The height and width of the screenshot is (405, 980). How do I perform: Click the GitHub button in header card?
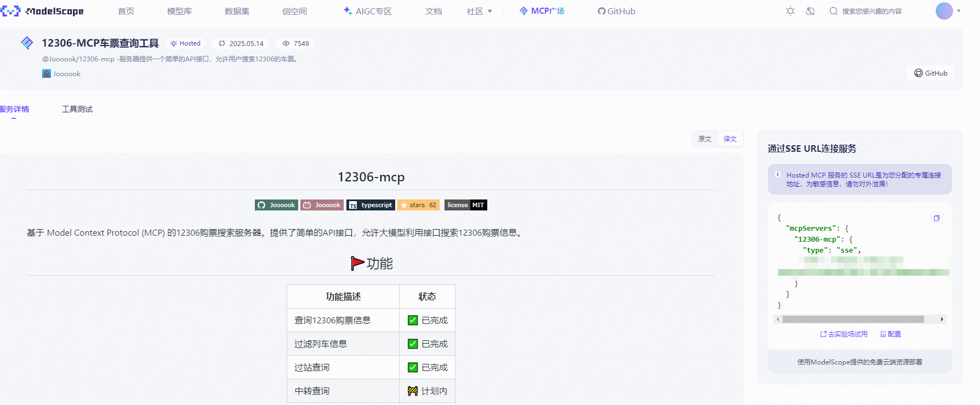click(931, 73)
